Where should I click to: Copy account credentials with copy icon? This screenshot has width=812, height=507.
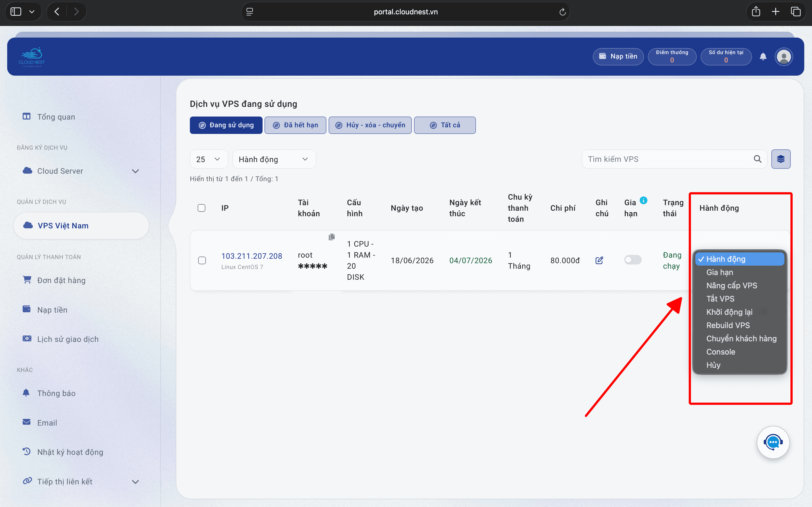point(331,237)
